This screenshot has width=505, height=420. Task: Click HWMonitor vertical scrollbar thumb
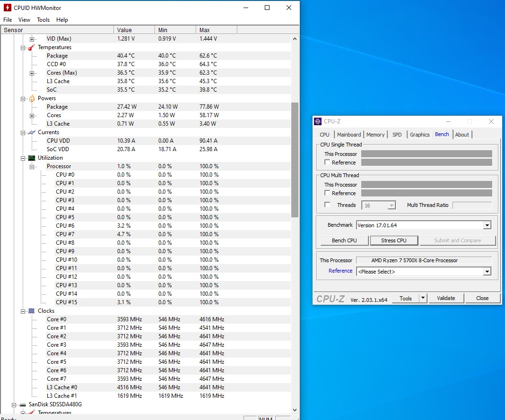[295, 160]
